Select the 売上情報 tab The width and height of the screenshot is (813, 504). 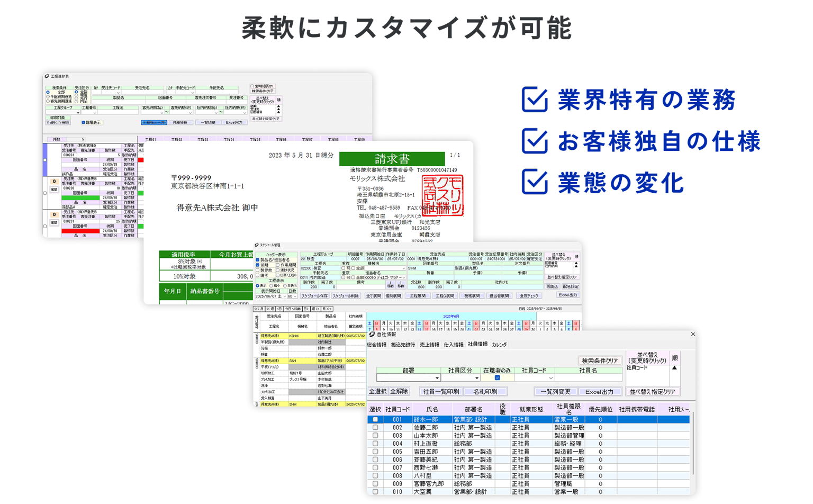click(x=429, y=345)
